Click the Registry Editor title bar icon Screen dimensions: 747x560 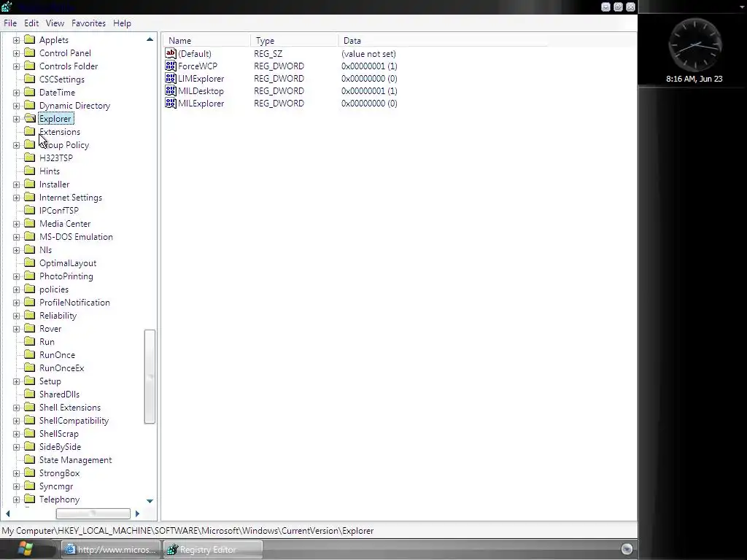click(6, 7)
